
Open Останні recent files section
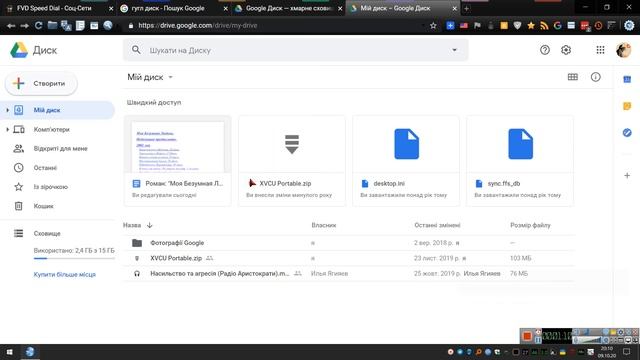click(45, 168)
